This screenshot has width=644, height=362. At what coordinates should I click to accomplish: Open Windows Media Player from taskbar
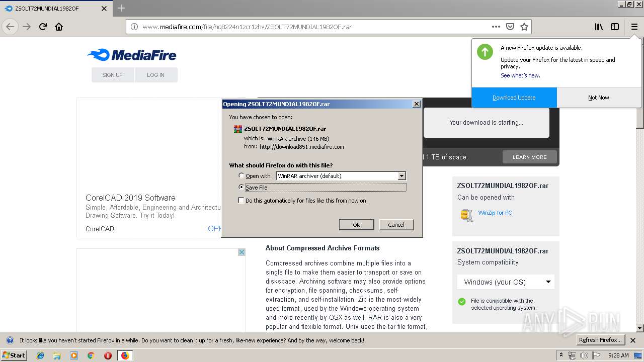(74, 355)
